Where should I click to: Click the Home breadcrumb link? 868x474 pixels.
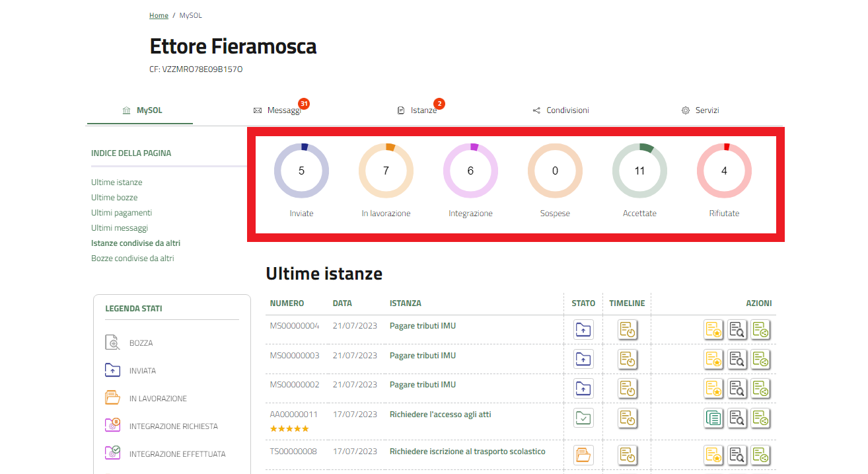coord(159,15)
